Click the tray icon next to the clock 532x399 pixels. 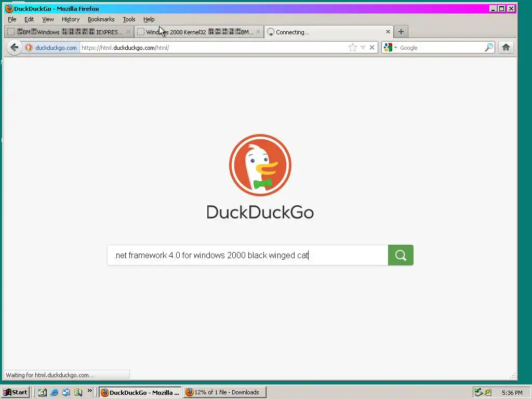coord(488,392)
